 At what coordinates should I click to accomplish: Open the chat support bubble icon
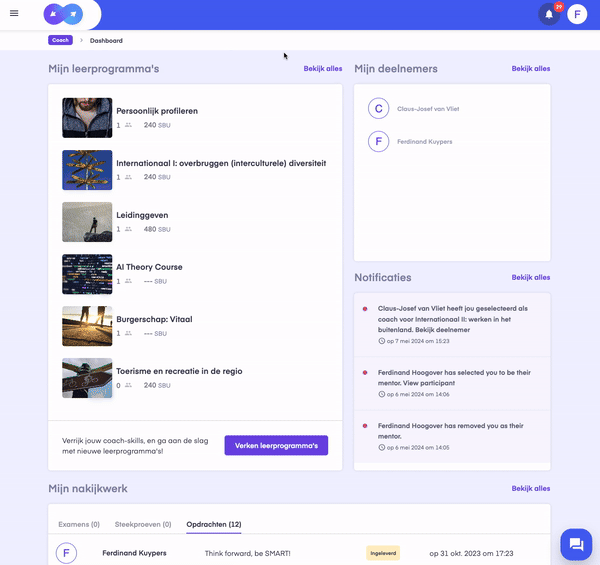tap(576, 544)
